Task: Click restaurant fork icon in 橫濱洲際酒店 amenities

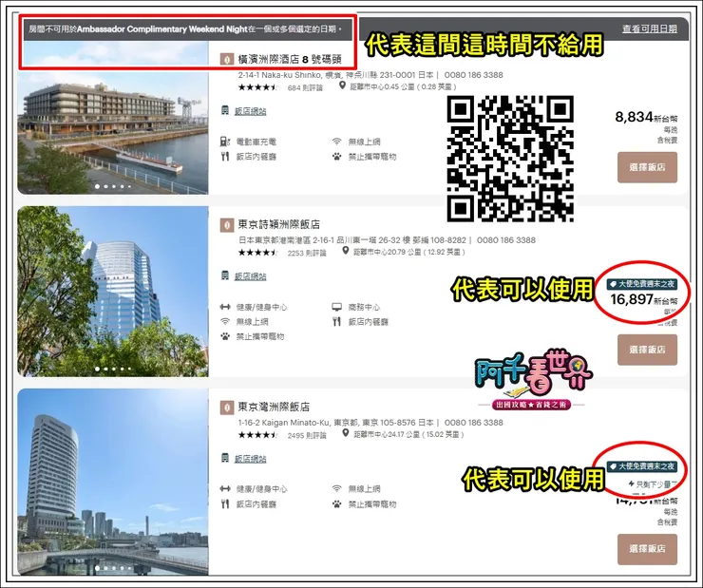Action: 225,157
